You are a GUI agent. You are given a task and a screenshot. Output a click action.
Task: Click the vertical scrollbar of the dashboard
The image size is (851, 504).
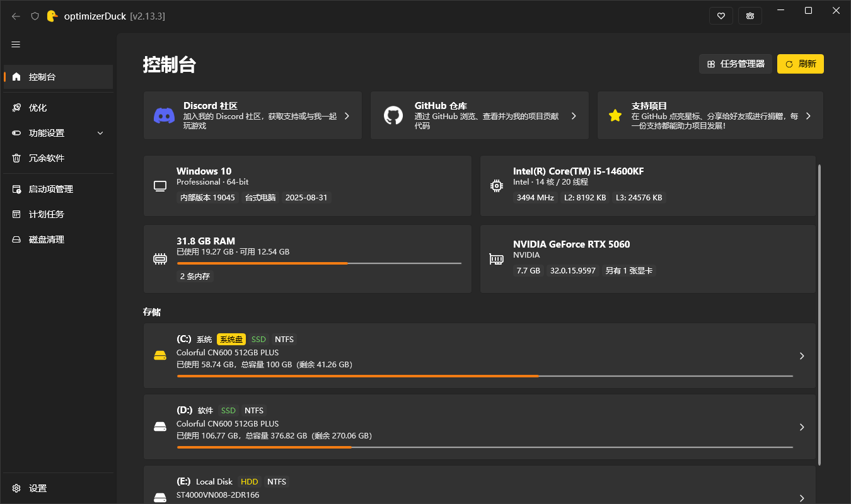click(819, 315)
